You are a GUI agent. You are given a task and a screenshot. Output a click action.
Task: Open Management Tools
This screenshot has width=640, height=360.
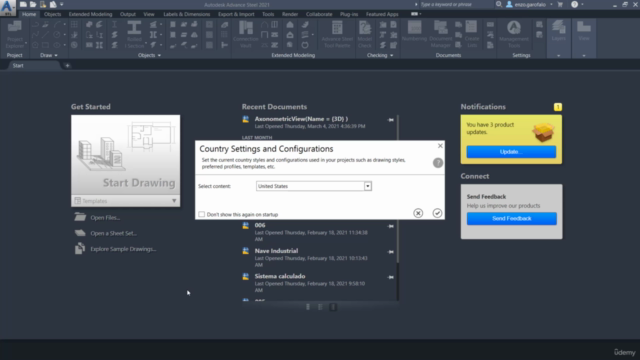pyautogui.click(x=514, y=35)
